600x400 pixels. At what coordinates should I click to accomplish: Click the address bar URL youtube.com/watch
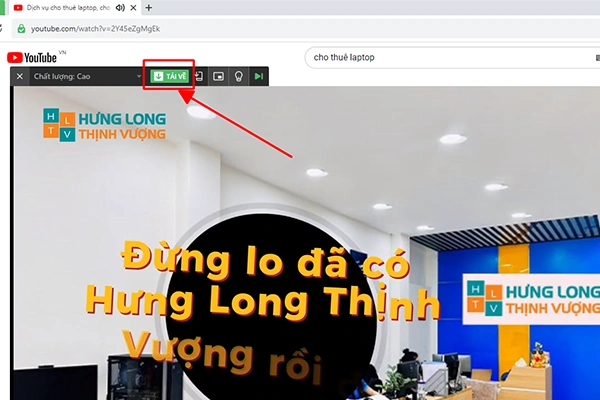pyautogui.click(x=95, y=29)
